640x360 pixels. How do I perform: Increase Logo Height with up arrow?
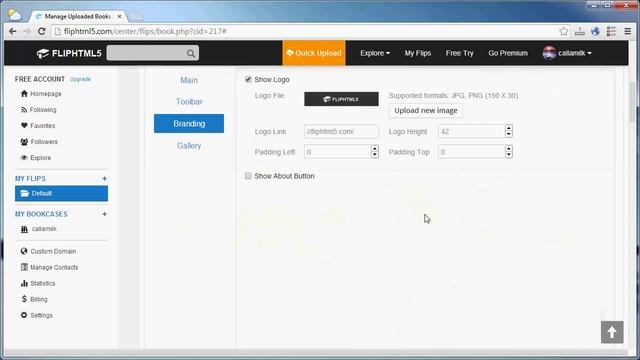pyautogui.click(x=509, y=128)
